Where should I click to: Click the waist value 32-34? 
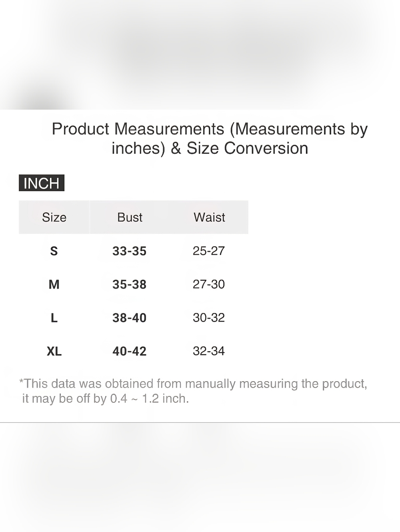coord(209,351)
